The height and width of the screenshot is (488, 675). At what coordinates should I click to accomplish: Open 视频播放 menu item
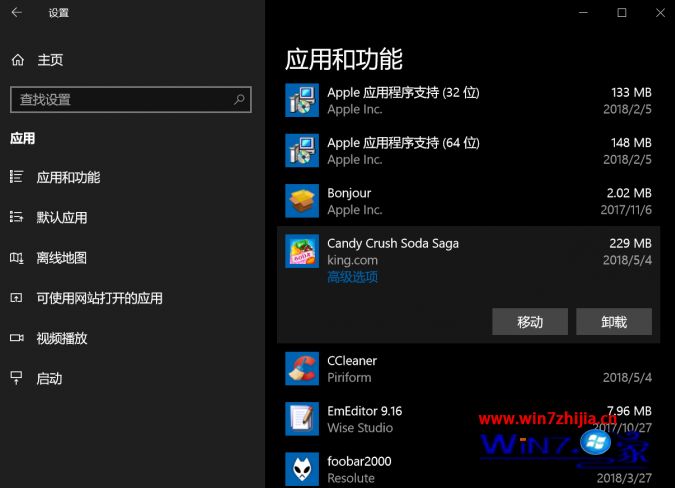62,338
